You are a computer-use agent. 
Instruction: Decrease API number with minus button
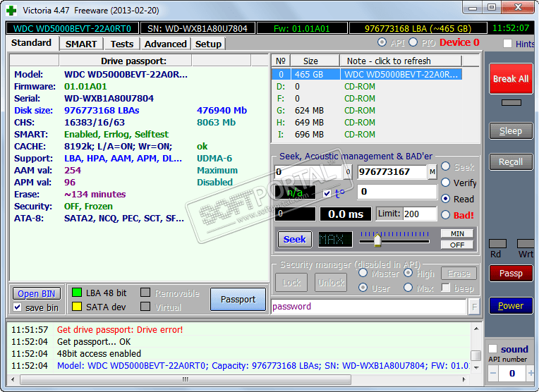493,373
